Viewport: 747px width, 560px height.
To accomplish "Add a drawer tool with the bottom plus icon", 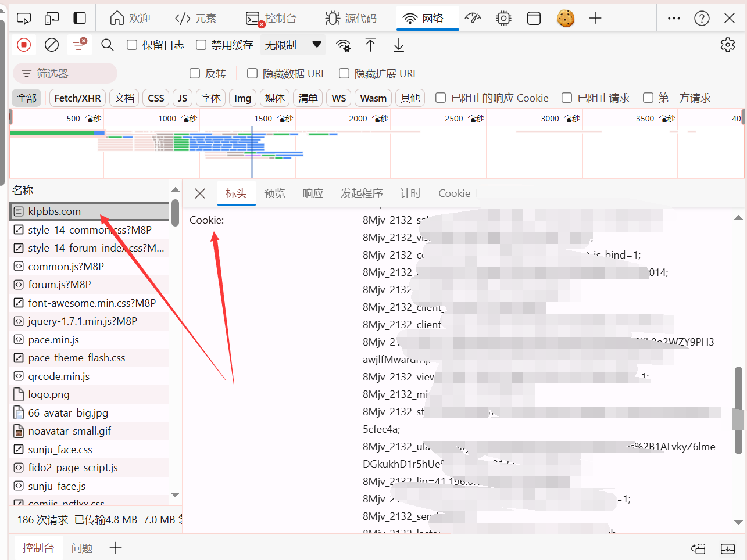I will tap(116, 548).
